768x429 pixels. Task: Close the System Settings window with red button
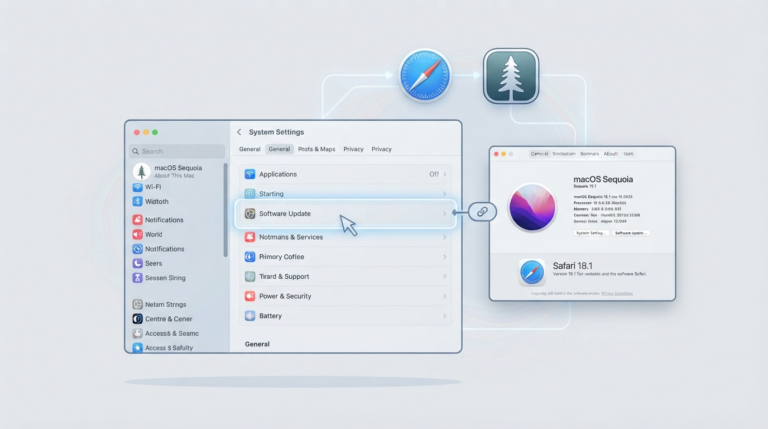click(137, 132)
